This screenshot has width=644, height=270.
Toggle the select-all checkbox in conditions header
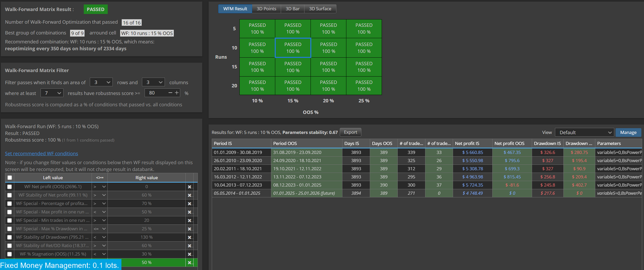10,177
